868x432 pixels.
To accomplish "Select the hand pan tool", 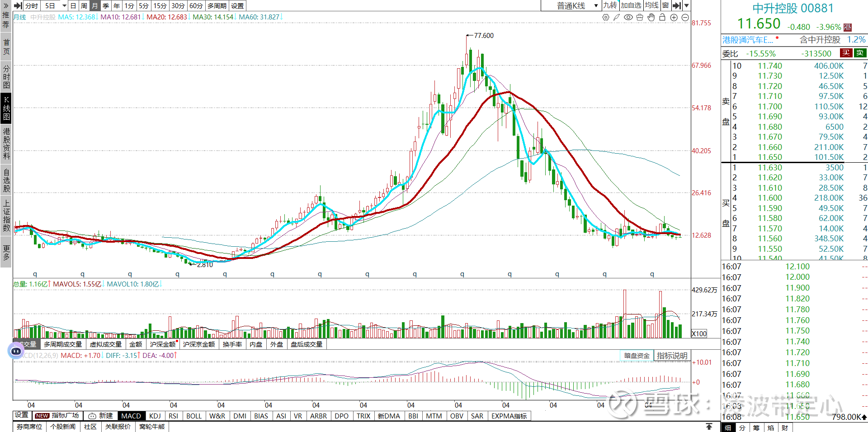I will [651, 17].
